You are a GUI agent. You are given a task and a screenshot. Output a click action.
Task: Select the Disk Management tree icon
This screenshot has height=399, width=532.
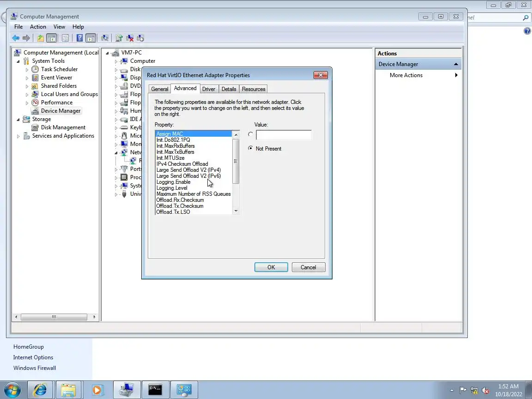pos(35,127)
